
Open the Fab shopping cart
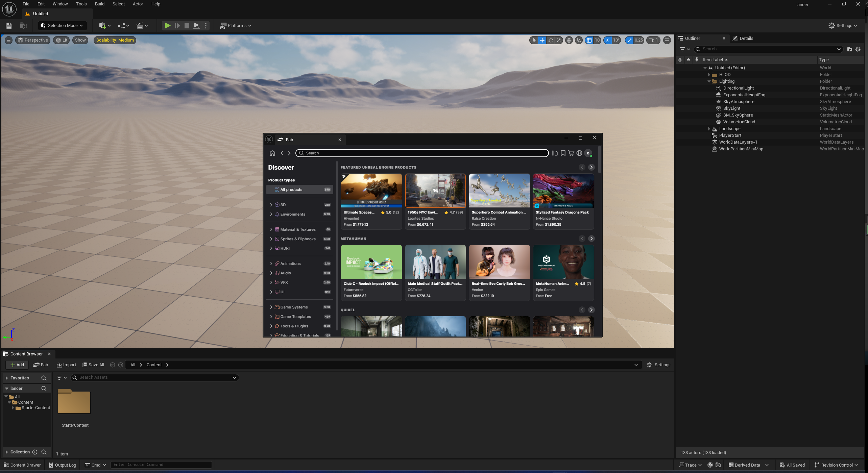pos(571,153)
